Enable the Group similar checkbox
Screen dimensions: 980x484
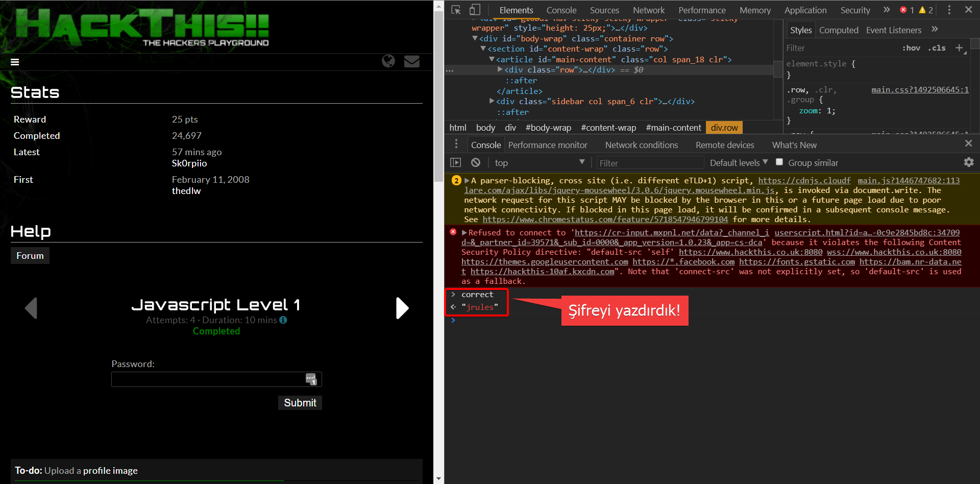pyautogui.click(x=779, y=162)
